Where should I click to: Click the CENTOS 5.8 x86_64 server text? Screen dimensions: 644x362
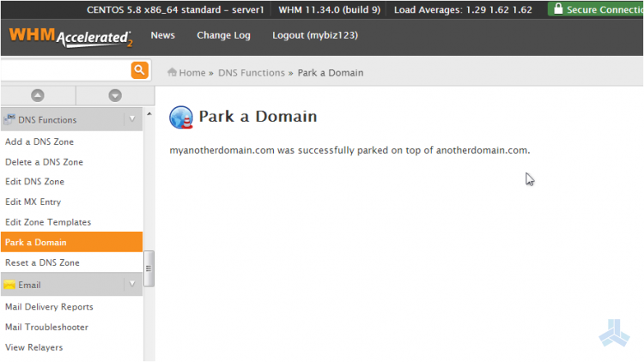175,9
